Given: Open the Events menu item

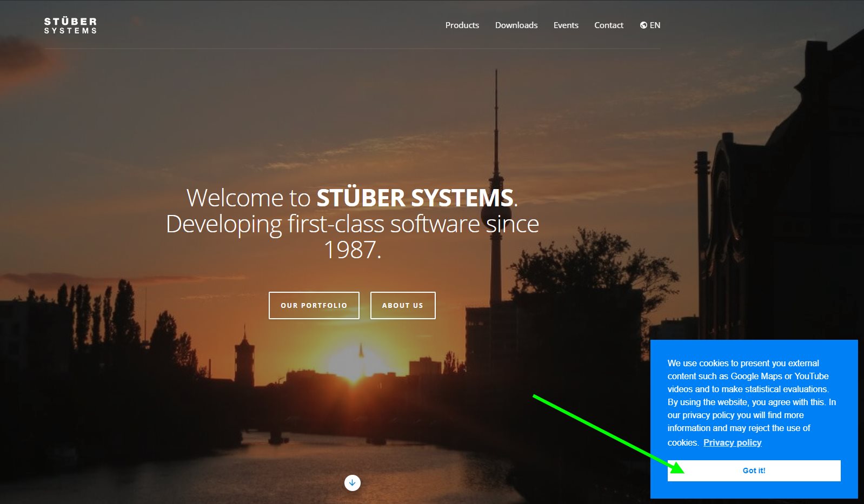Looking at the screenshot, I should (x=566, y=25).
